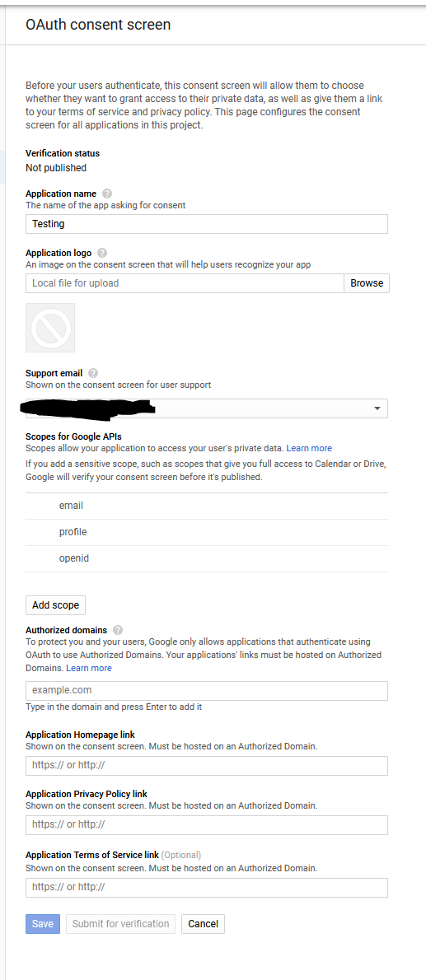Click the Support email help icon
This screenshot has width=426, height=980.
pyautogui.click(x=93, y=374)
